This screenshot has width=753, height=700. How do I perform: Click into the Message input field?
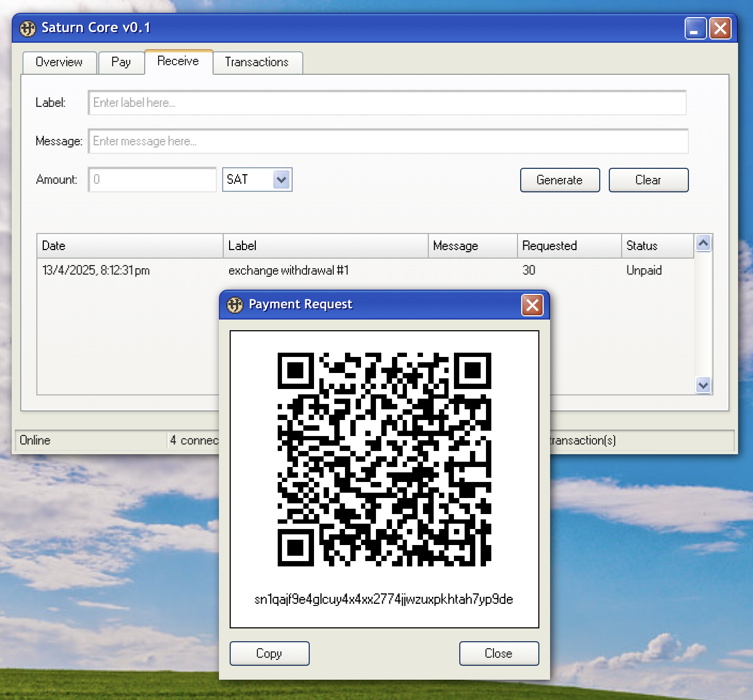point(388,141)
